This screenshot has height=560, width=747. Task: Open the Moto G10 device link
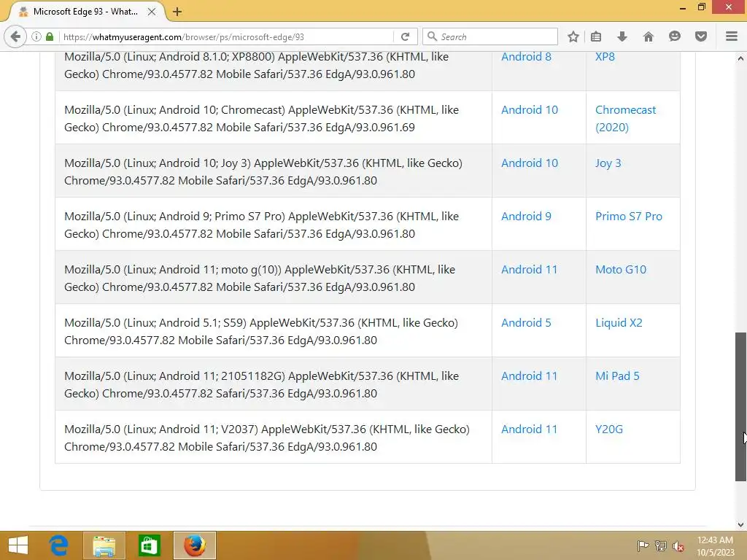621,270
